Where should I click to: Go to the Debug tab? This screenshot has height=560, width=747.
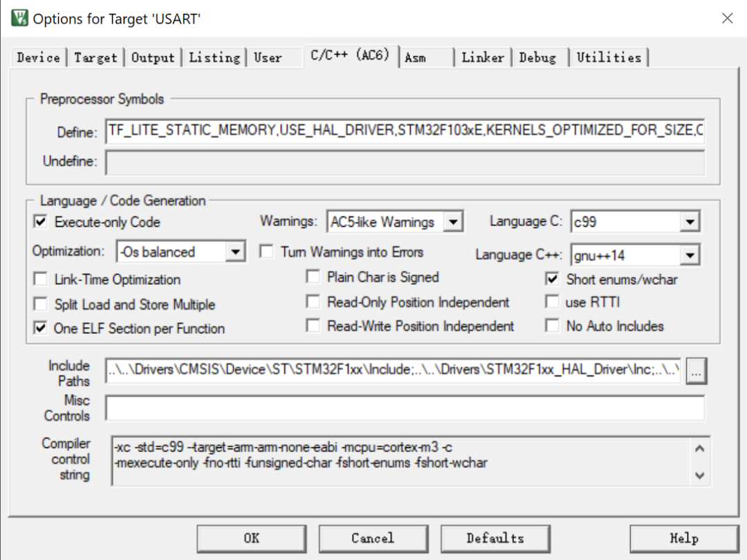[x=537, y=57]
